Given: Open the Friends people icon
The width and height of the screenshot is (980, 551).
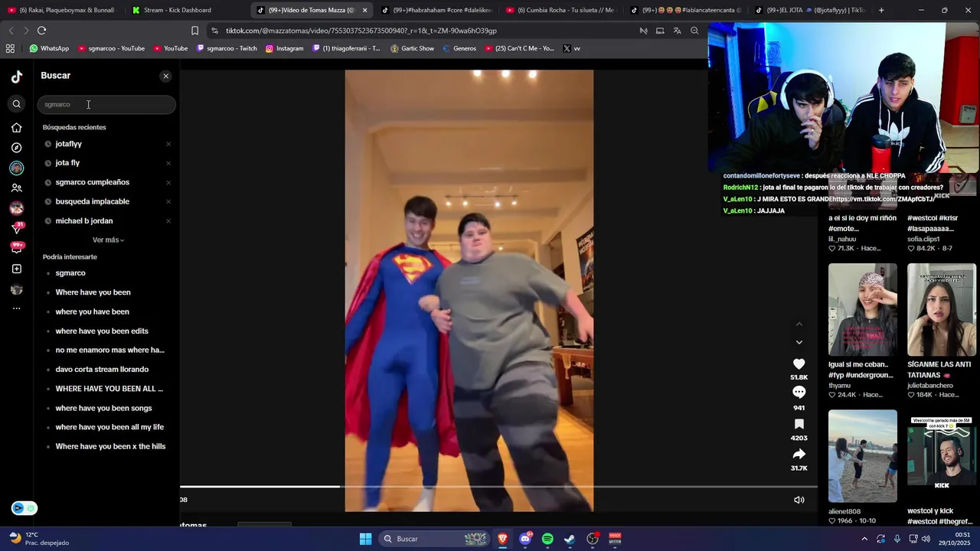Looking at the screenshot, I should point(16,187).
